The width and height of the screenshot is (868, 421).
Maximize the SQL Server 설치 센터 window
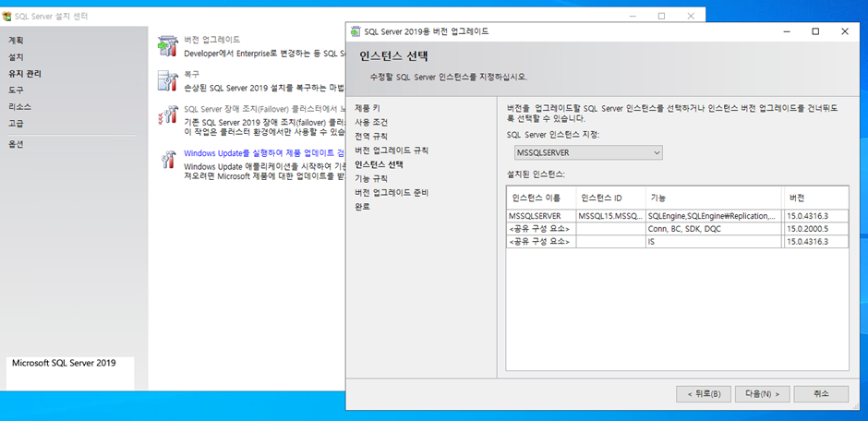click(661, 16)
